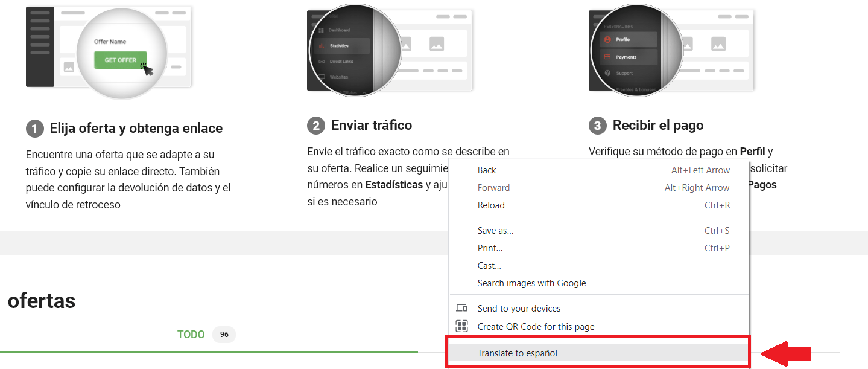
Task: Open Support via the question mark icon
Action: [x=607, y=73]
